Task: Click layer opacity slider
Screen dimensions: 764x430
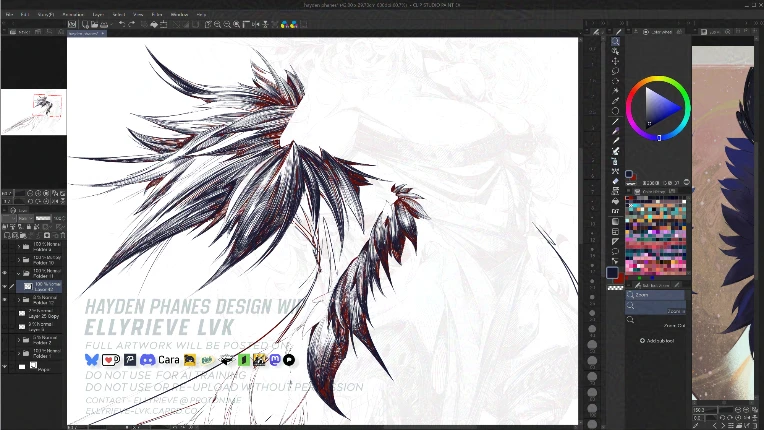Action: pos(43,218)
